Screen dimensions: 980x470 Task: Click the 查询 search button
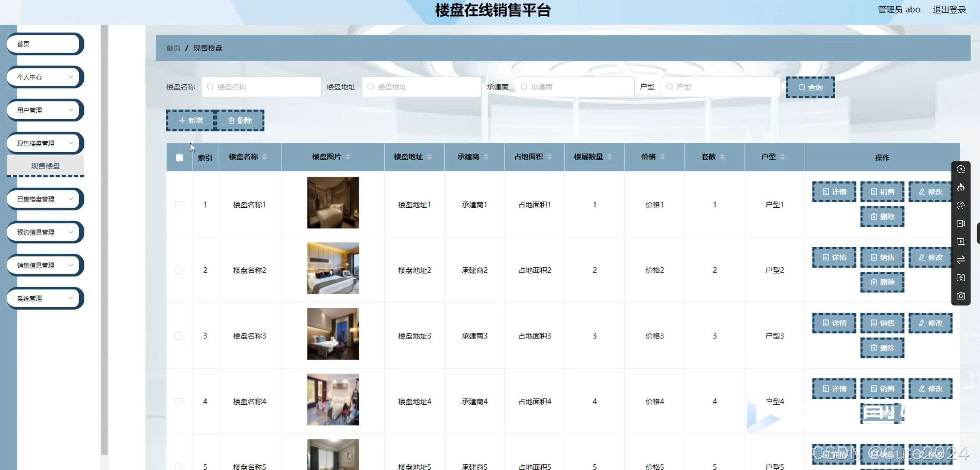[x=810, y=87]
